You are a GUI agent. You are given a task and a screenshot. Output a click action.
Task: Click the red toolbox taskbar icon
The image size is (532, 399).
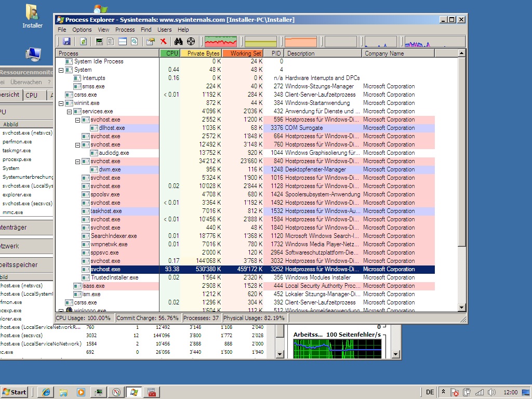point(152,392)
